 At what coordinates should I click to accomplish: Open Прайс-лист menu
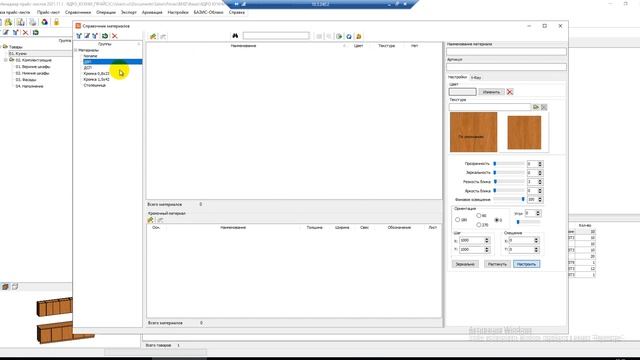pos(48,12)
